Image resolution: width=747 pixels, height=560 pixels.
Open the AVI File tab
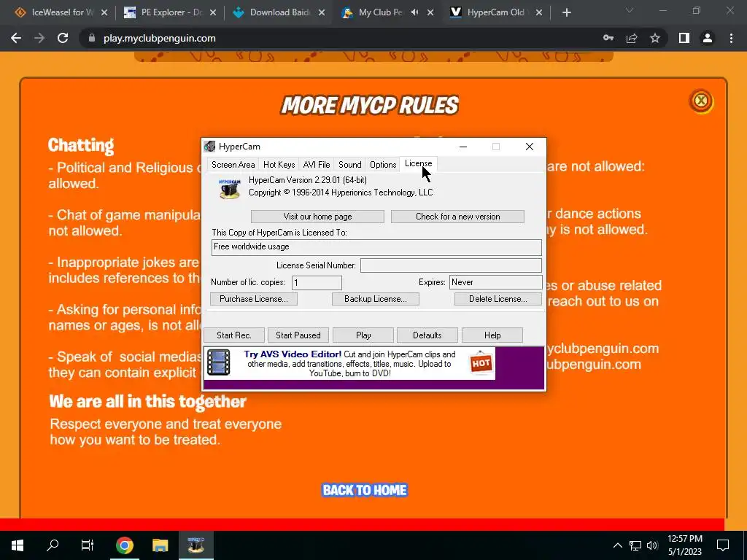click(317, 165)
